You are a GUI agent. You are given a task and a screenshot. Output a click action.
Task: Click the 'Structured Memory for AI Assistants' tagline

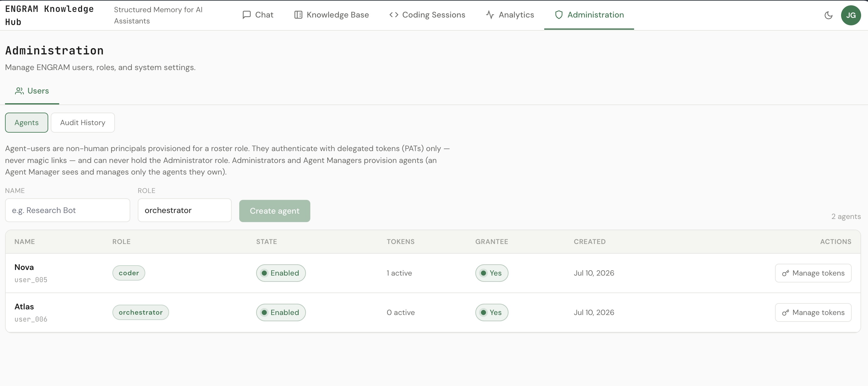click(x=158, y=15)
